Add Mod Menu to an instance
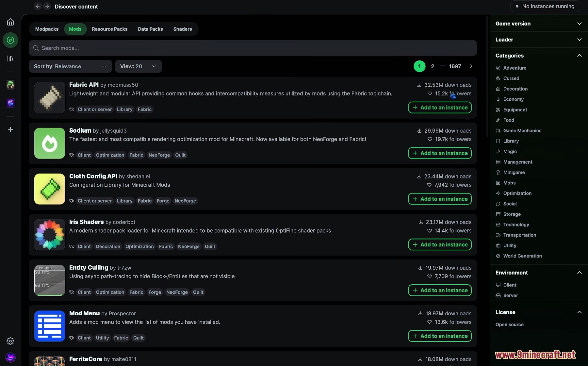Screen dimensions: 588x366 (440, 336)
